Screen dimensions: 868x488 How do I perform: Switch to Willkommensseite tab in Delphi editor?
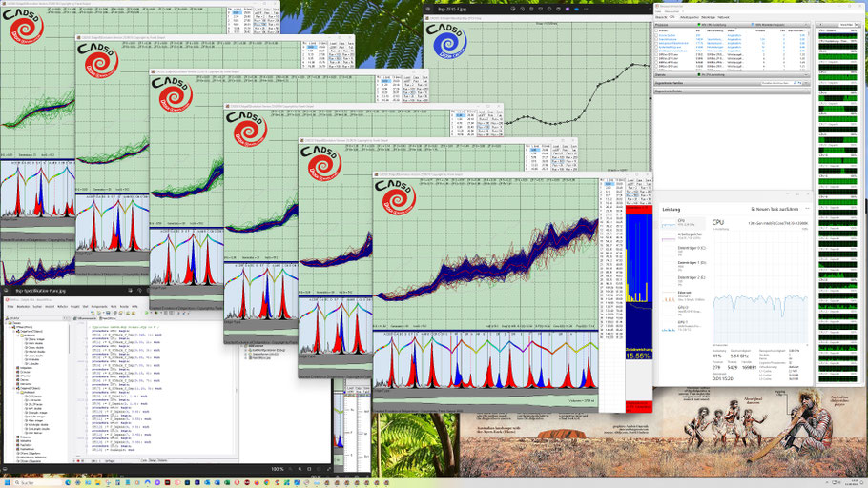pos(87,318)
